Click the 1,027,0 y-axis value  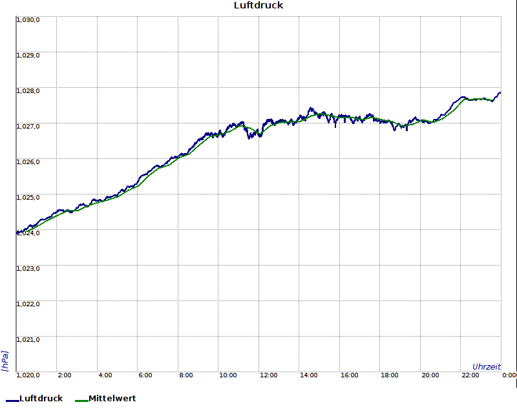click(28, 127)
